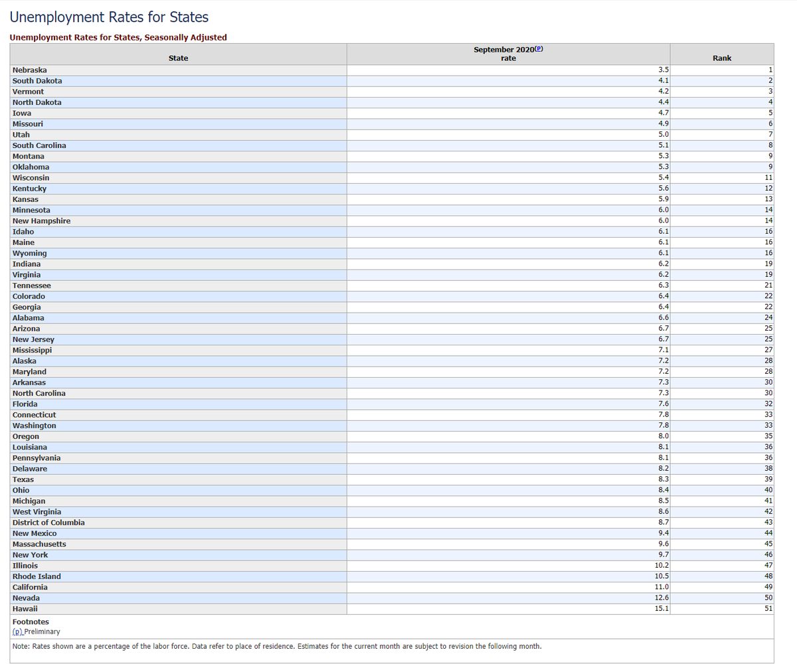Image resolution: width=797 pixels, height=672 pixels.
Task: Click the Nevada state name
Action: pos(26,598)
